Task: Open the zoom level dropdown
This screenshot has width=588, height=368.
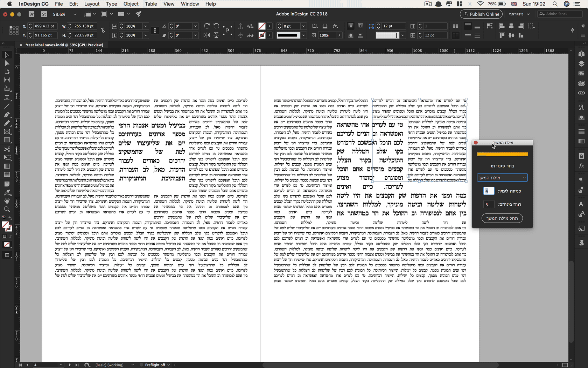Action: tap(75, 14)
